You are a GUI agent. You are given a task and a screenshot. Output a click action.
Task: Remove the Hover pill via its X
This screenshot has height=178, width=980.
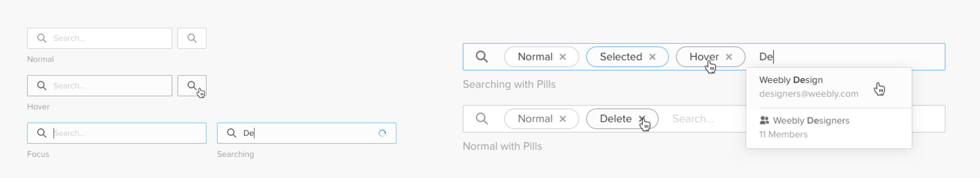click(x=729, y=57)
